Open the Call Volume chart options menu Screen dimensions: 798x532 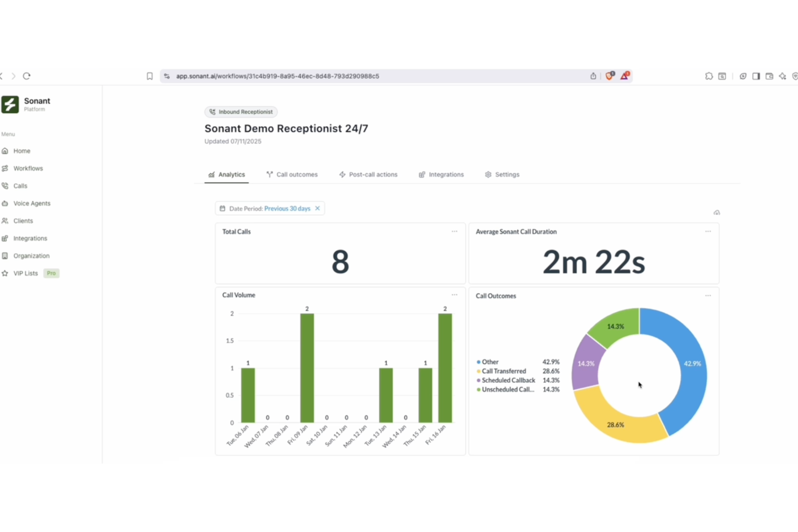pyautogui.click(x=454, y=295)
